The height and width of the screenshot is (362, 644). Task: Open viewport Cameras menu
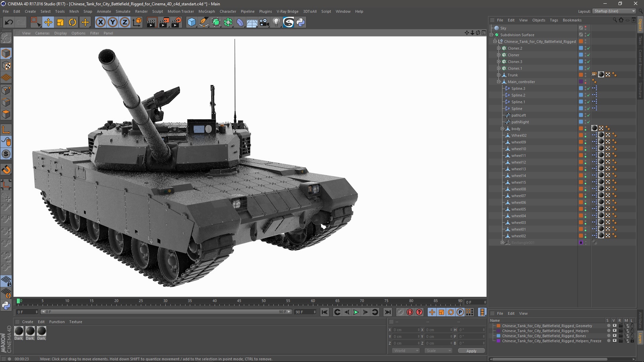coord(42,33)
